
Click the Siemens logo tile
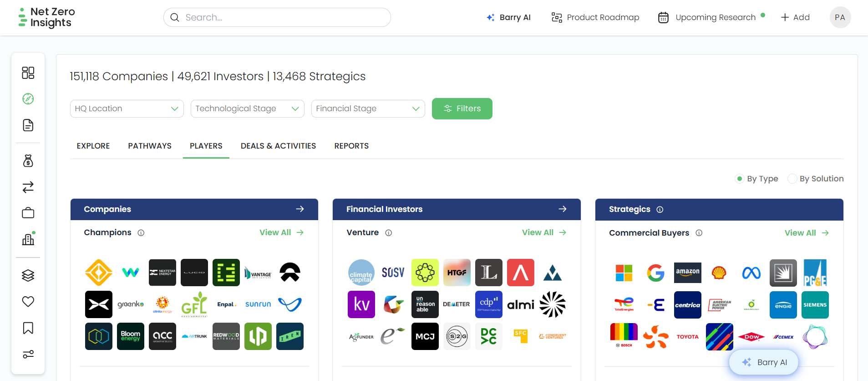pos(815,305)
